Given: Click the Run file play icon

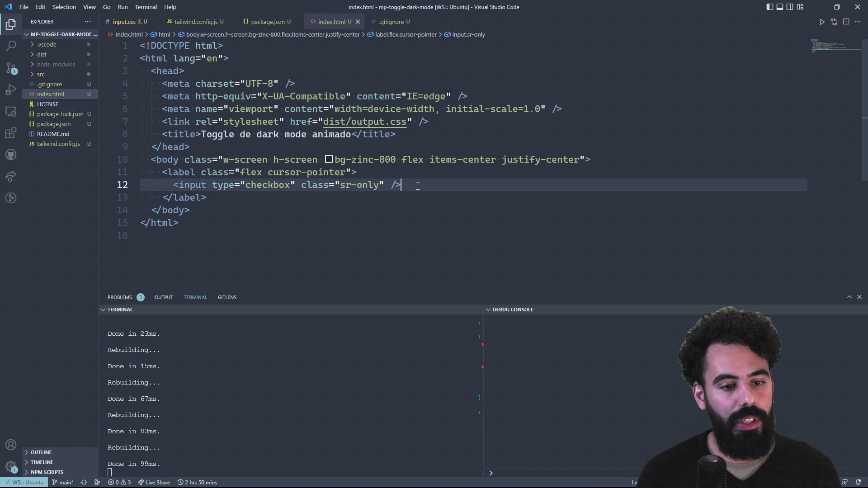Looking at the screenshot, I should pos(822,22).
